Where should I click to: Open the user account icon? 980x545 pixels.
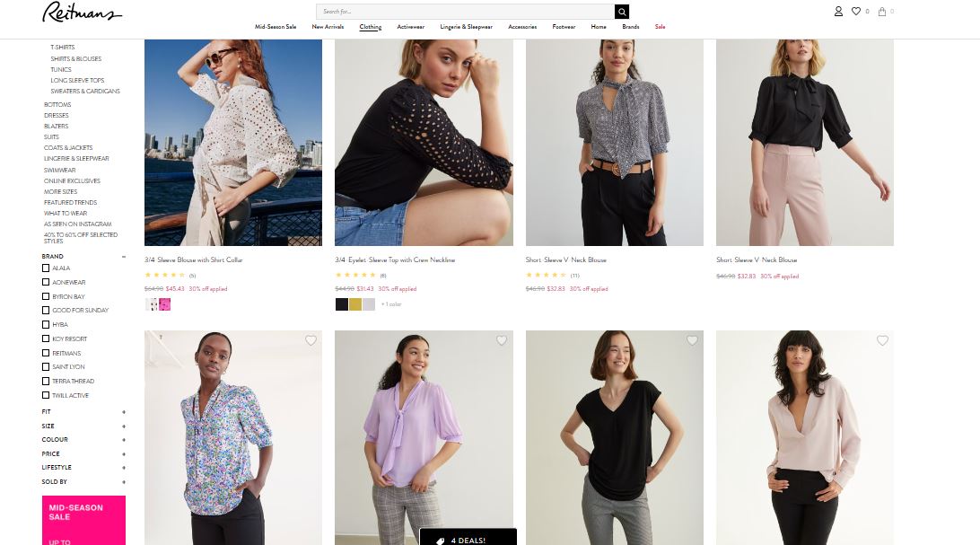pyautogui.click(x=838, y=12)
